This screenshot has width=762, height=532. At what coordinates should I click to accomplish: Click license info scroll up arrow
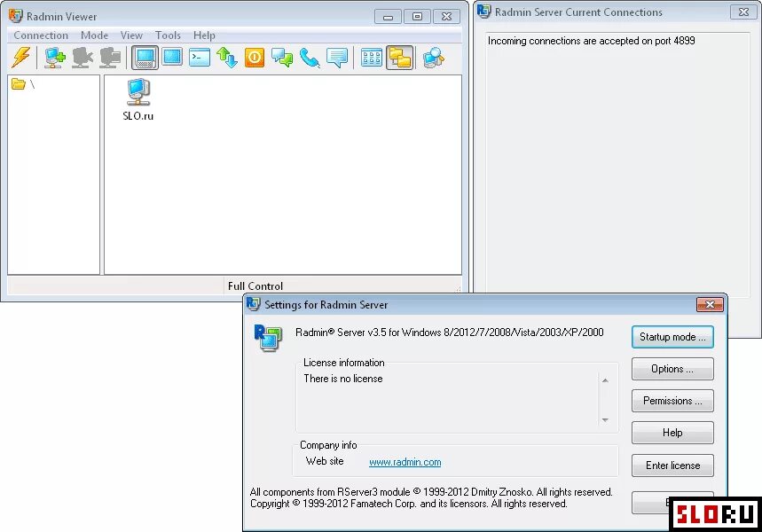[x=605, y=380]
